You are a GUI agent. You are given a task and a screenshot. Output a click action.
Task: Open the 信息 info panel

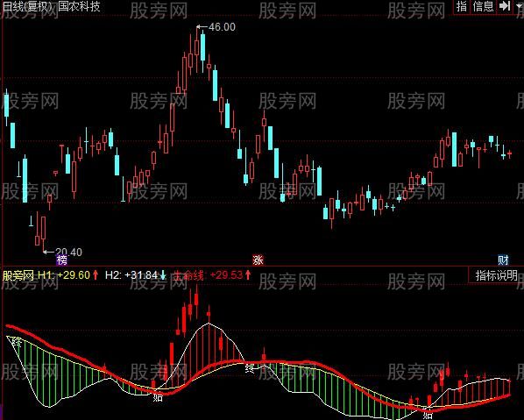pyautogui.click(x=483, y=6)
